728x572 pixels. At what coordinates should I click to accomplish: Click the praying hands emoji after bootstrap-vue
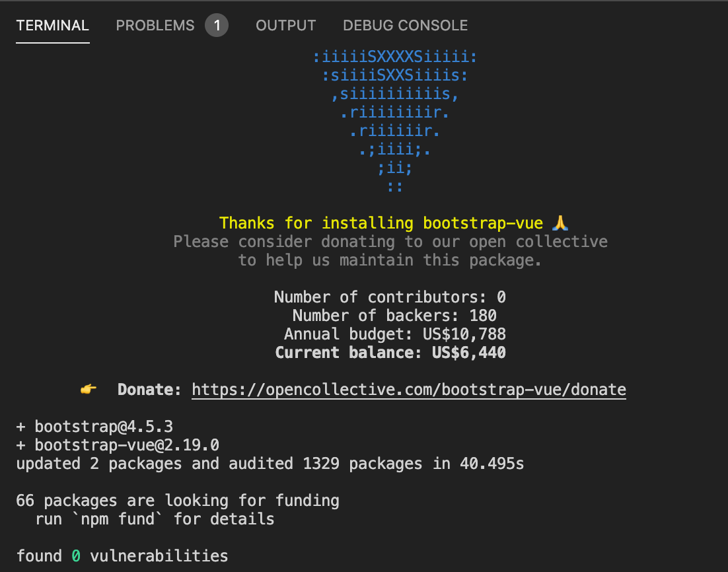pyautogui.click(x=560, y=223)
